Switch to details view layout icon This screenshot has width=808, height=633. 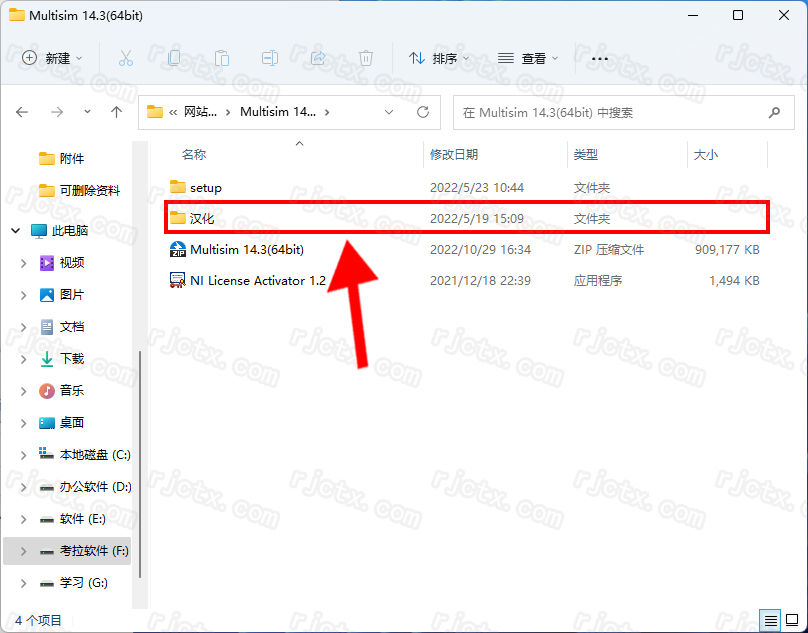(x=768, y=620)
